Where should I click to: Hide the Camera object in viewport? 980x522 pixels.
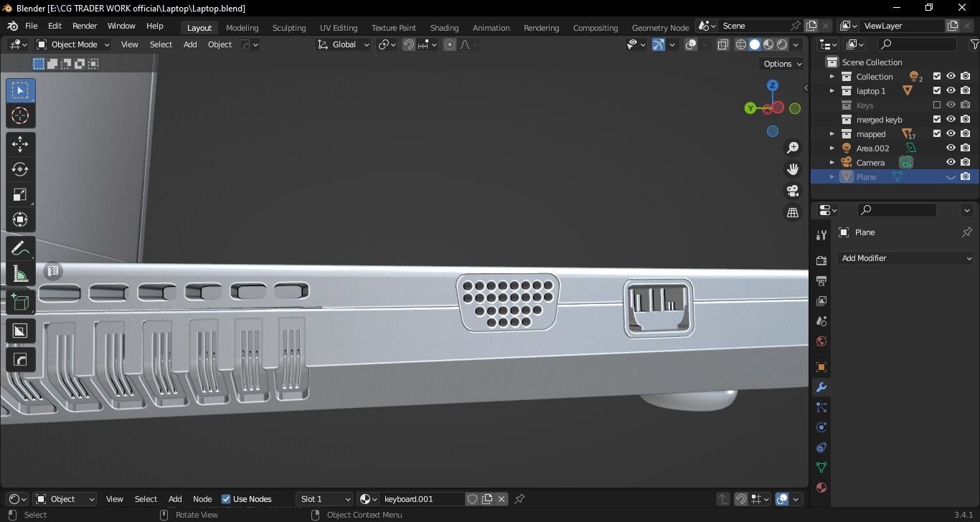951,163
